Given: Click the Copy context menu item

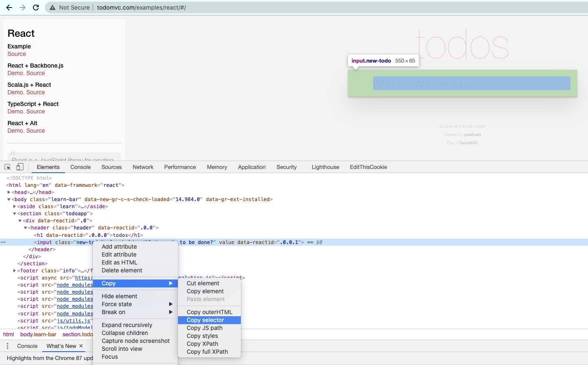Looking at the screenshot, I should click(x=136, y=283).
